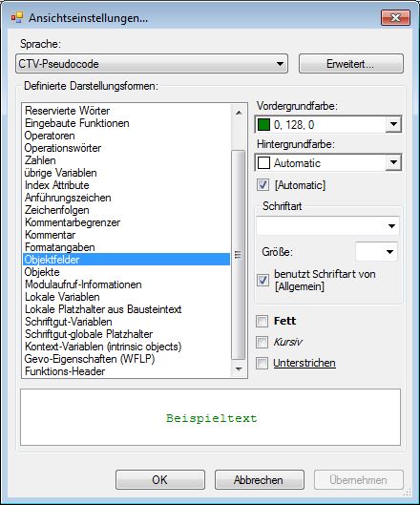Click the green foreground color swatch
The height and width of the screenshot is (505, 420).
point(263,125)
